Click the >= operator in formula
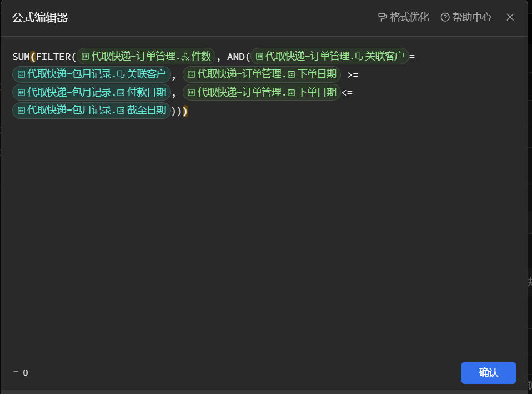 click(353, 74)
